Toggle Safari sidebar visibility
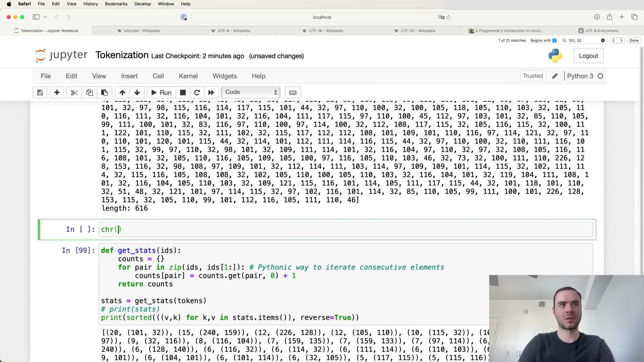 click(x=36, y=17)
